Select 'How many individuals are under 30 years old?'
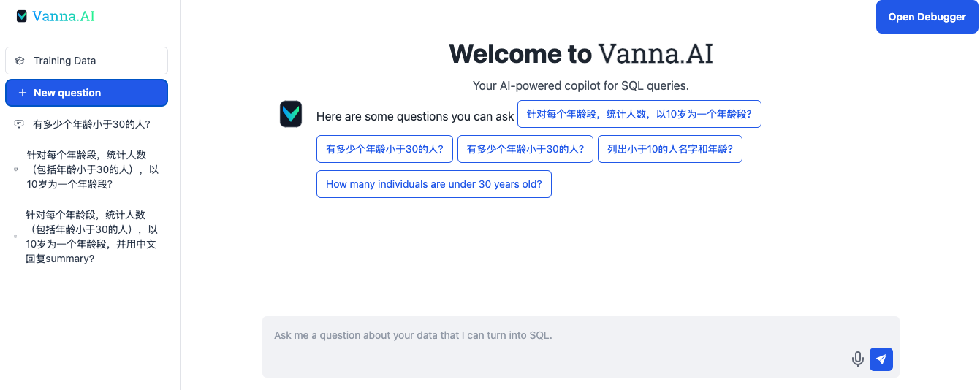 (434, 184)
